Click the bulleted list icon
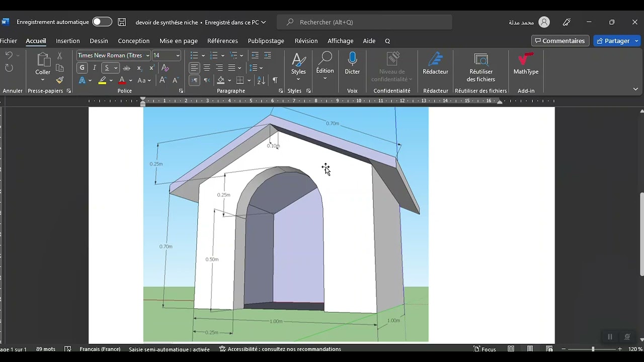Screen dimensions: 644x362 click(194, 55)
